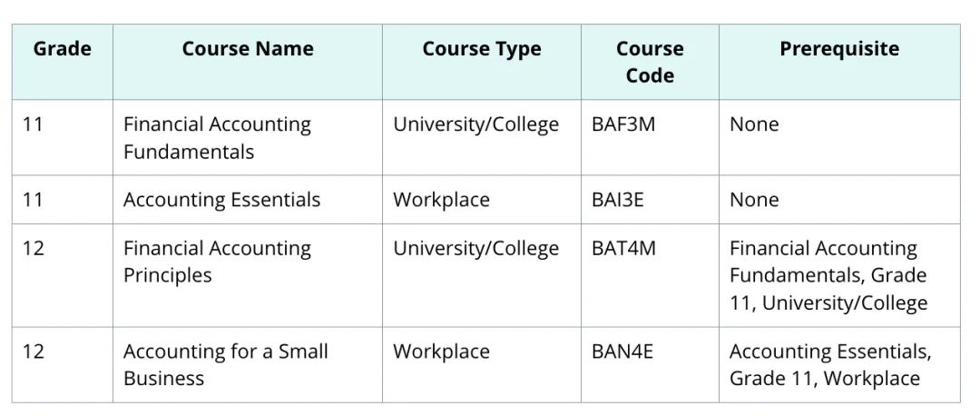Click University/College type in the BAF3M row

tap(475, 124)
